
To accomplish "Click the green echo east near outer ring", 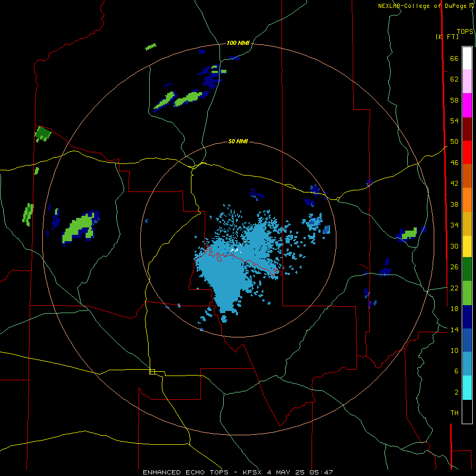I will tap(409, 234).
